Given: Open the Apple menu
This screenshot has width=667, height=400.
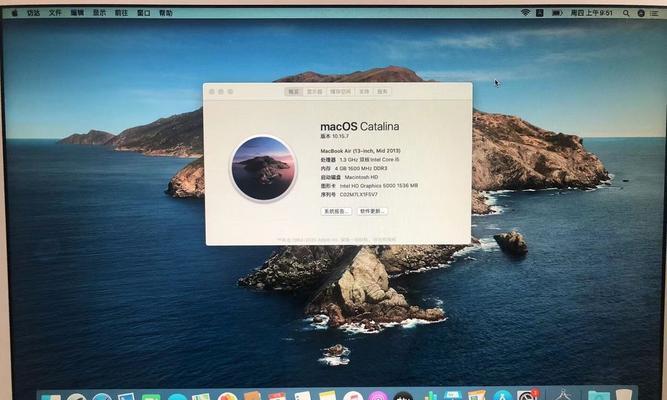Looking at the screenshot, I should 14,13.
